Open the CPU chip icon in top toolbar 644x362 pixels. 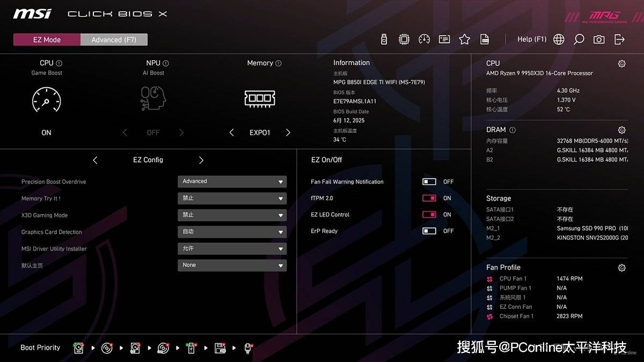[x=404, y=39]
